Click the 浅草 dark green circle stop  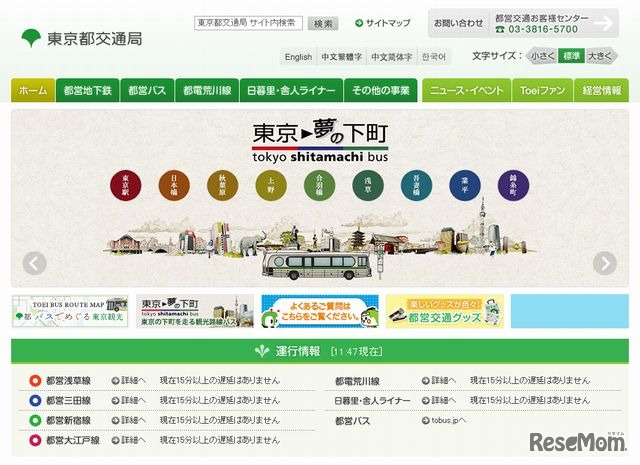pyautogui.click(x=368, y=185)
